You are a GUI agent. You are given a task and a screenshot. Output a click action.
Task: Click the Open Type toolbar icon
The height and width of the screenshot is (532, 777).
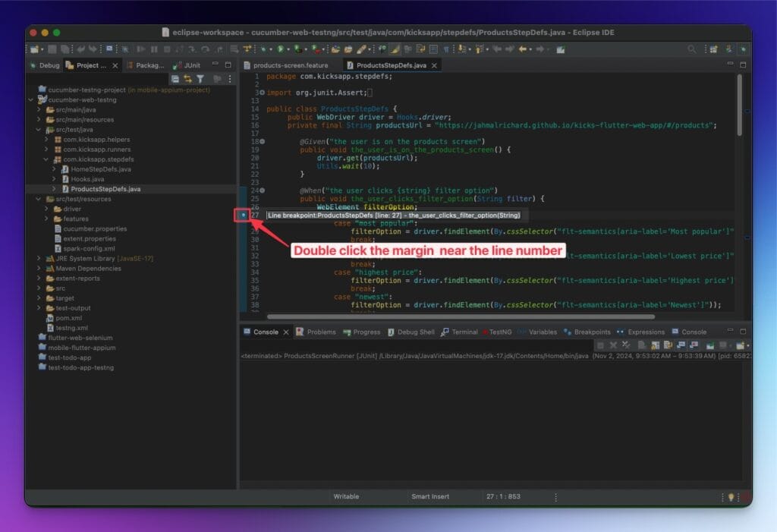pos(335,49)
